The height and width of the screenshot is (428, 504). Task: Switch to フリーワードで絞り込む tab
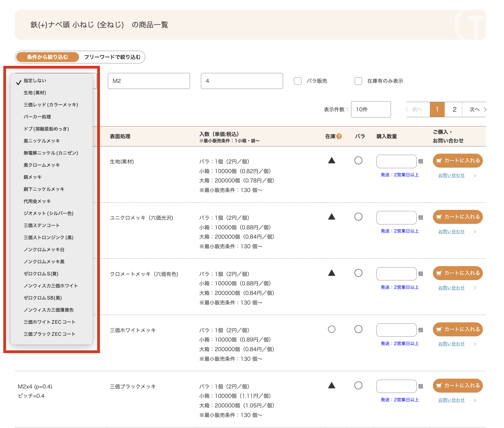112,57
